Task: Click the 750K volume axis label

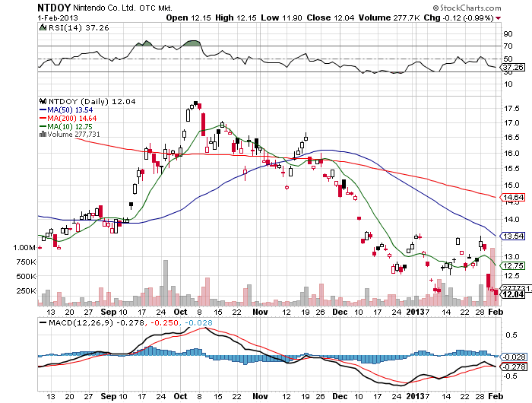Action: coord(26,262)
